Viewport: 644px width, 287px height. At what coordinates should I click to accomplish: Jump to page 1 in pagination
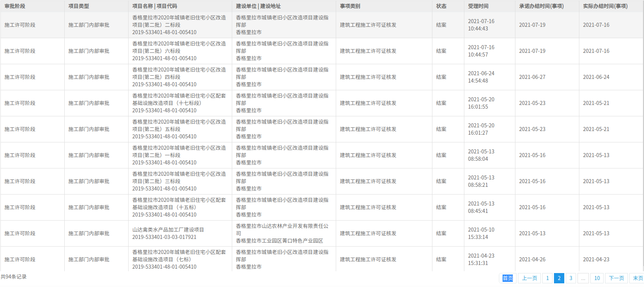tap(547, 278)
